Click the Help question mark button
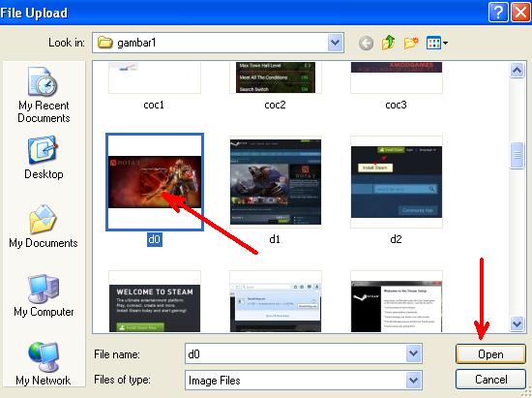 [x=498, y=13]
